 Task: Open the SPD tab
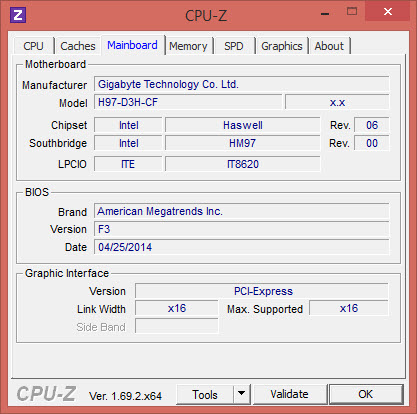[x=234, y=46]
